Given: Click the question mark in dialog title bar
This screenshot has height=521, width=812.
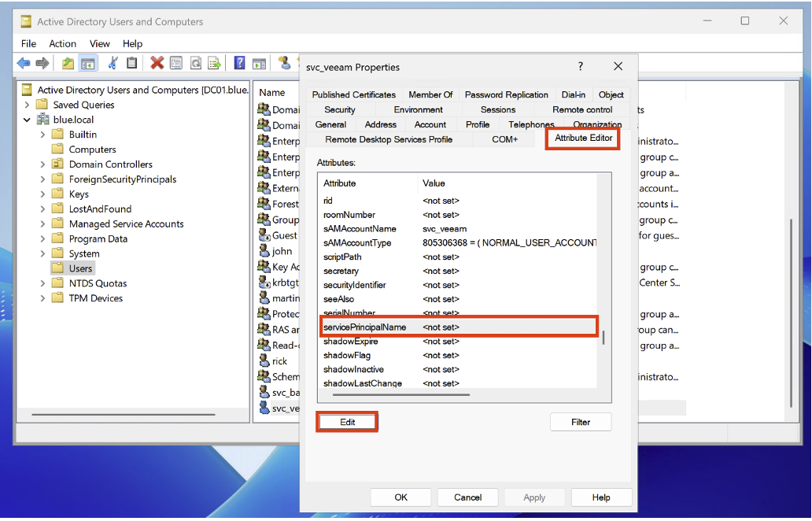Looking at the screenshot, I should [581, 67].
